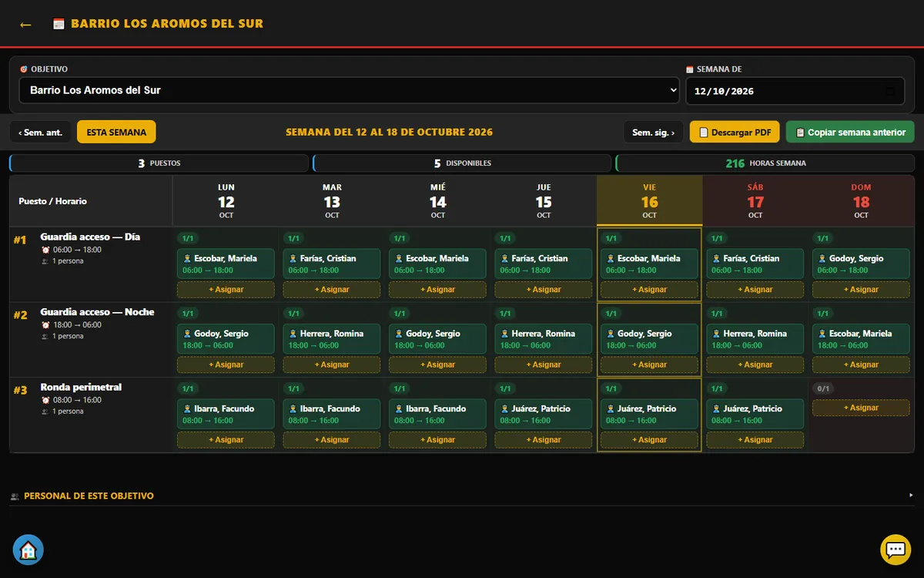Go to next week (Sem. sig.)

tap(654, 133)
